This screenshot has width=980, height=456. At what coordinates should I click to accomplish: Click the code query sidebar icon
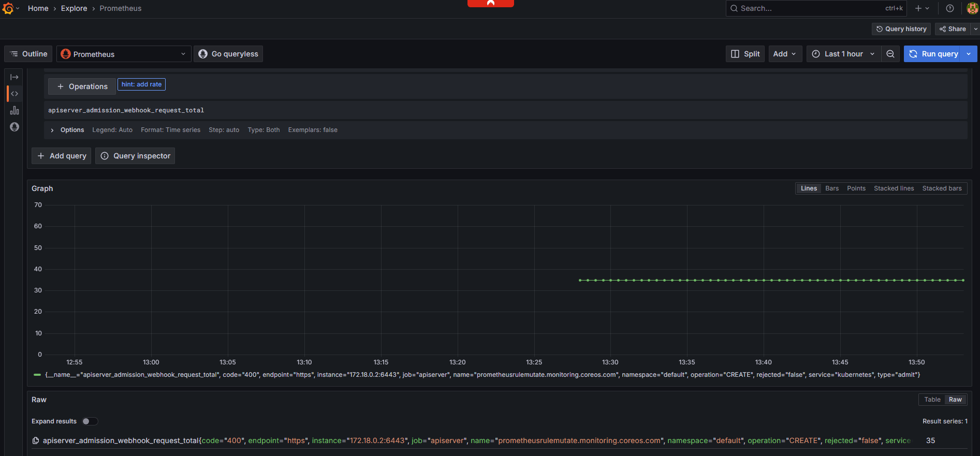click(14, 94)
